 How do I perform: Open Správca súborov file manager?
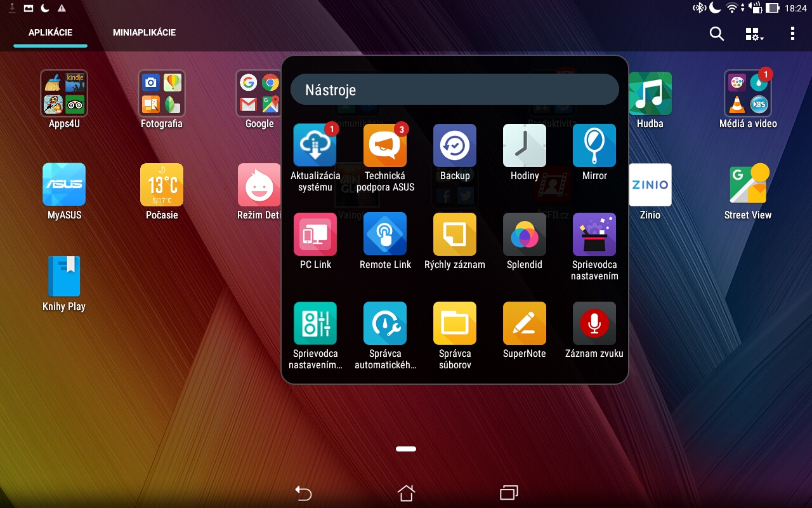pos(455,323)
